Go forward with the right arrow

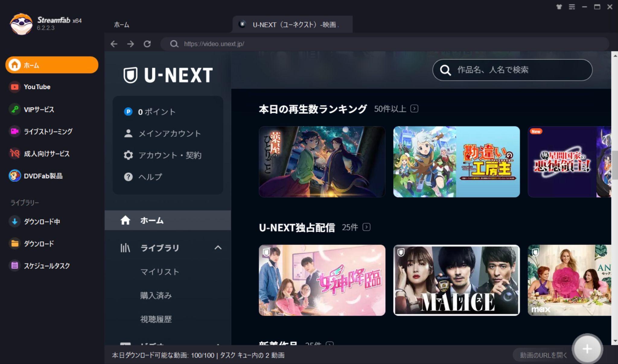coord(130,44)
